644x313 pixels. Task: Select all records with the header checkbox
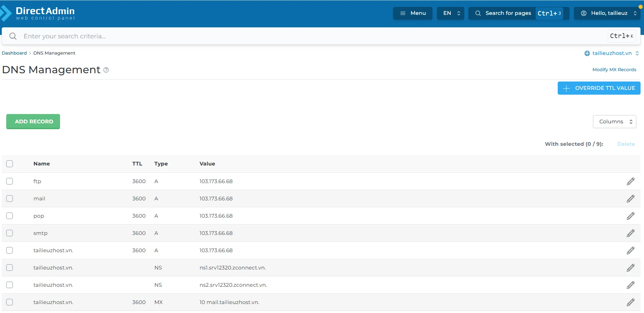coord(10,164)
